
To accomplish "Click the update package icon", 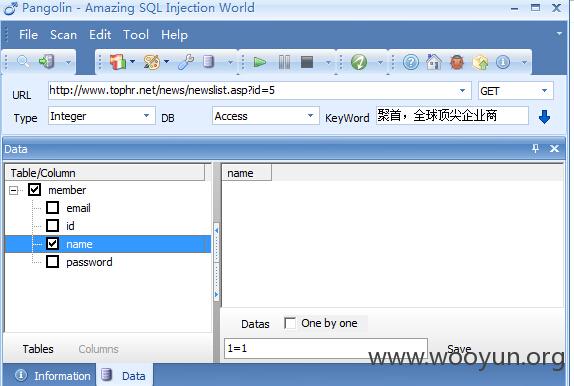I will coord(480,62).
